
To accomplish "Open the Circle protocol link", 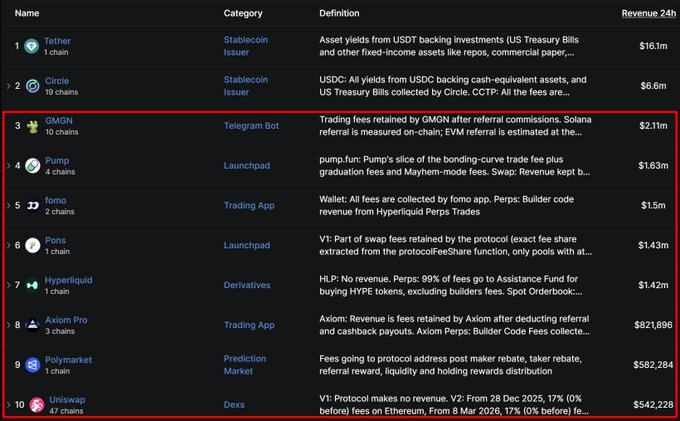I will [57, 81].
